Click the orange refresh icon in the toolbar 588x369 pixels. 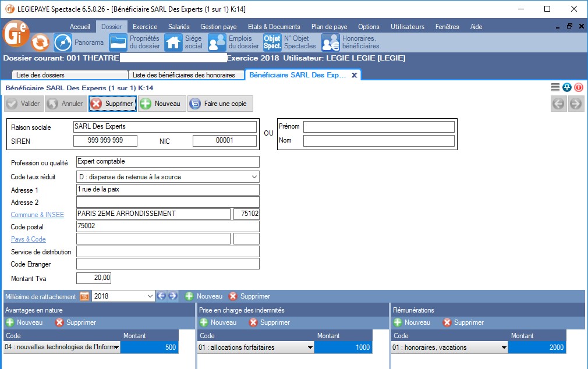[x=40, y=42]
